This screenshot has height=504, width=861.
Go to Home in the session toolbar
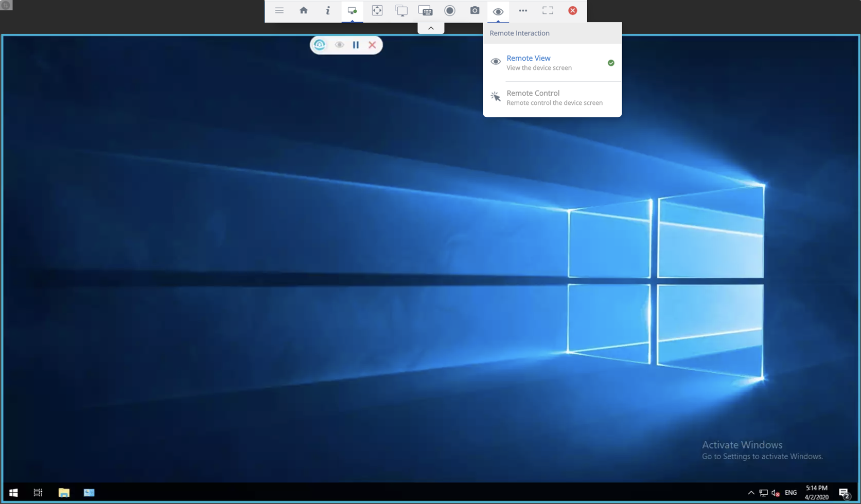pyautogui.click(x=304, y=10)
